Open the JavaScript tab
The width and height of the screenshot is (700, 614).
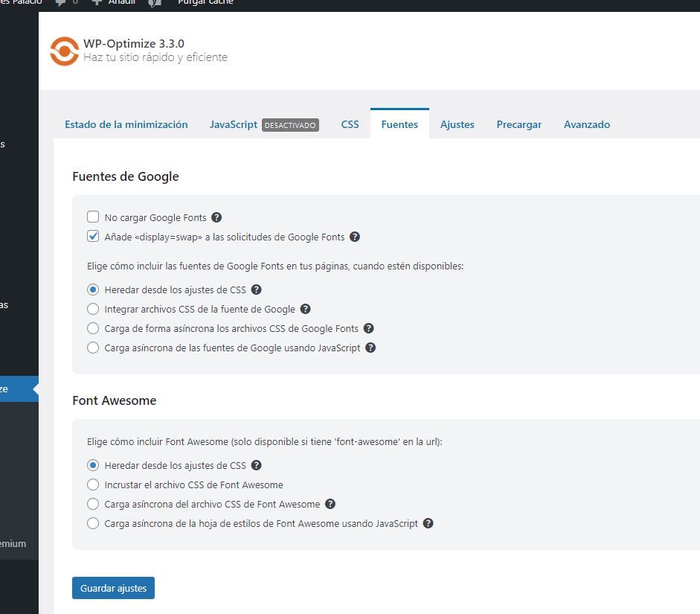pyautogui.click(x=234, y=124)
